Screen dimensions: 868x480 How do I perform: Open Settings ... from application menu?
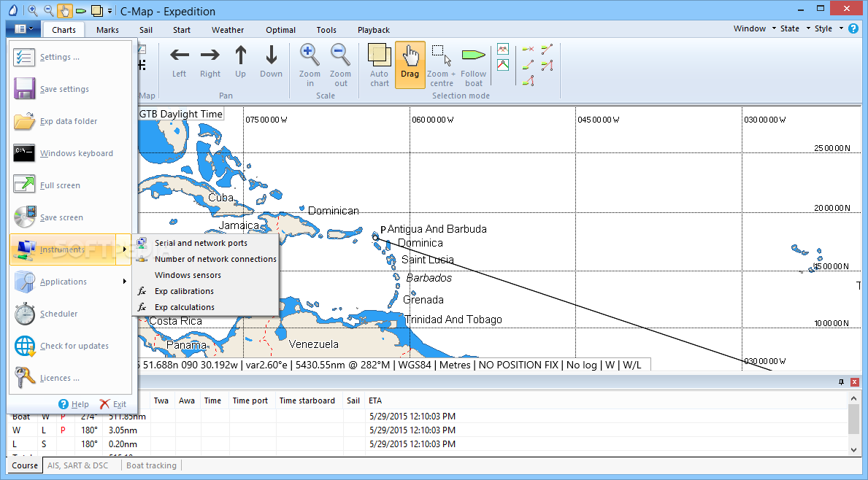pos(71,57)
